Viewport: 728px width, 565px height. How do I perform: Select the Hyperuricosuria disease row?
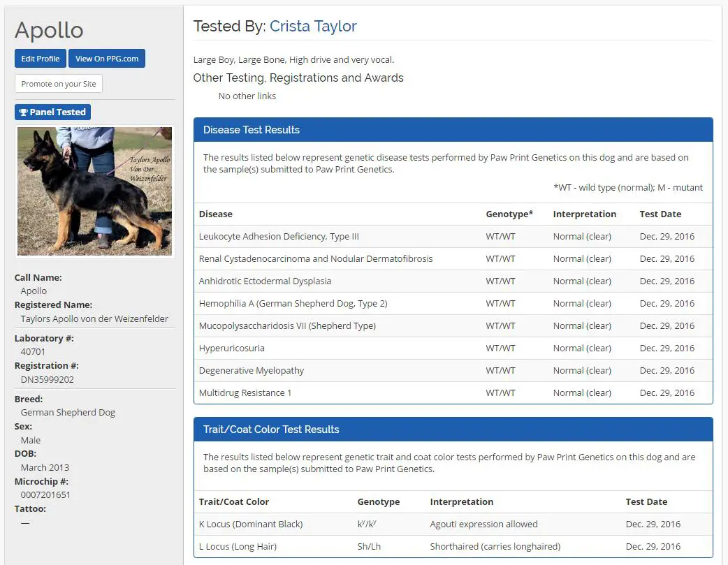coord(453,348)
